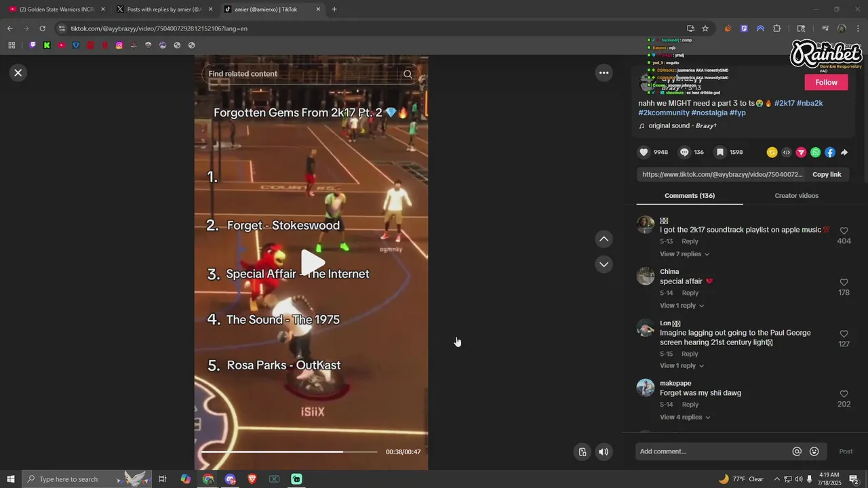868x488 pixels.
Task: Like Chima's 'special affair' comment
Action: 844,283
